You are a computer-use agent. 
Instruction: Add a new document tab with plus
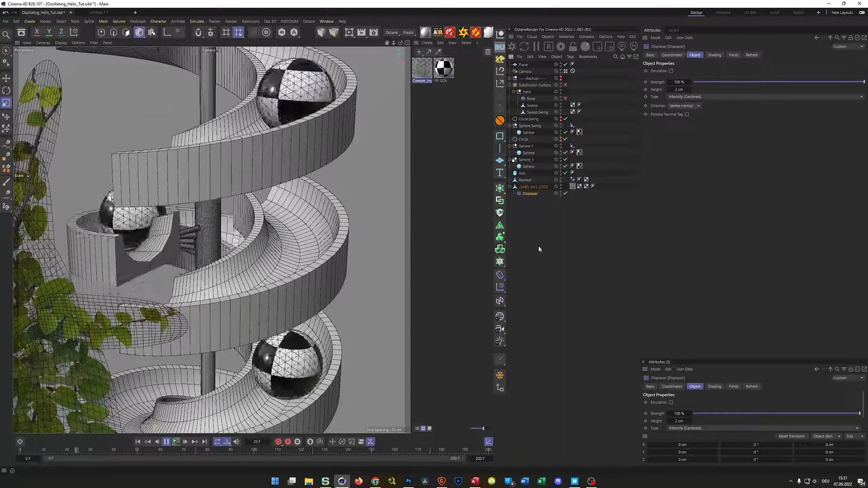(135, 13)
